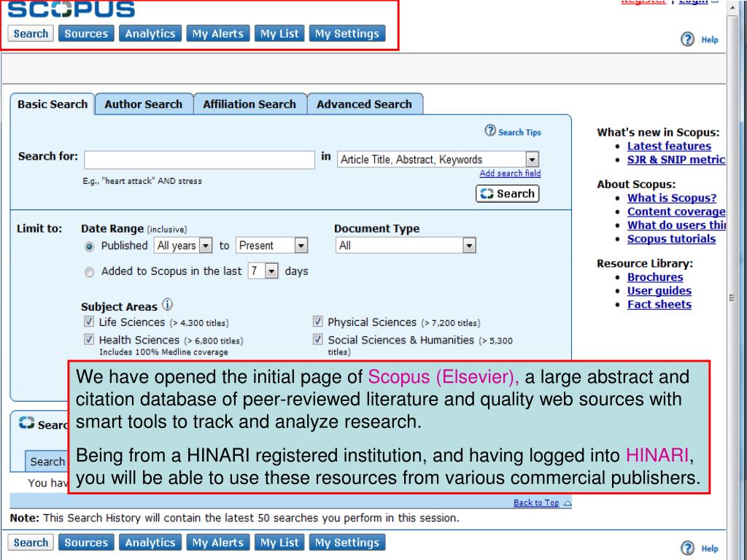Image resolution: width=747 pixels, height=560 pixels.
Task: Open the All years dropdown
Action: 183,246
